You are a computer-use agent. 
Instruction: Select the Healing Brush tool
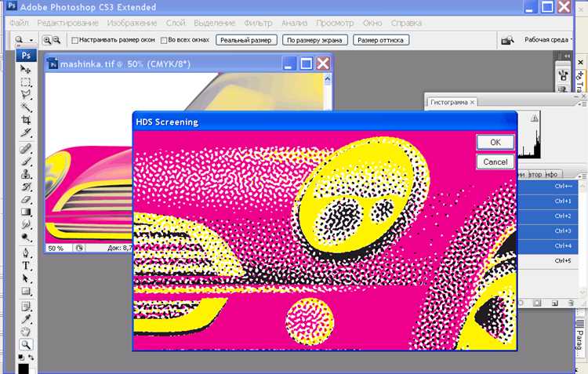(x=26, y=149)
